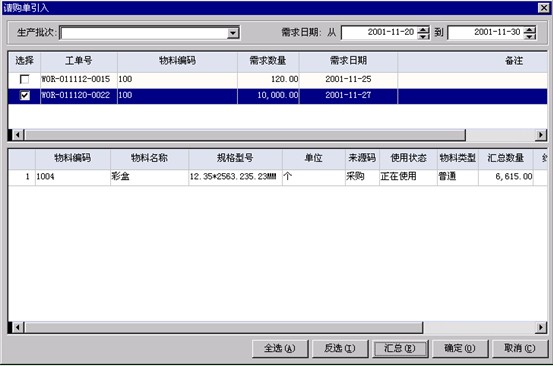Click the 汇总(E) summarize button

400,349
